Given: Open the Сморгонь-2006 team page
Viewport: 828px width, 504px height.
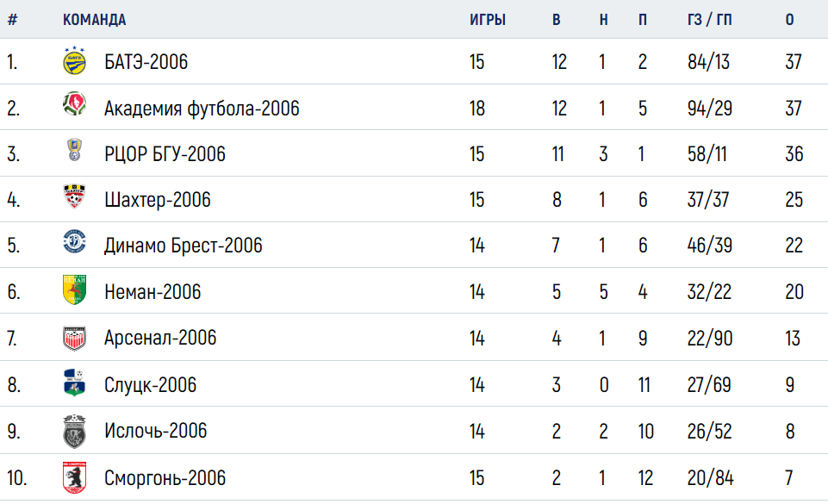Looking at the screenshot, I should coord(165,478).
